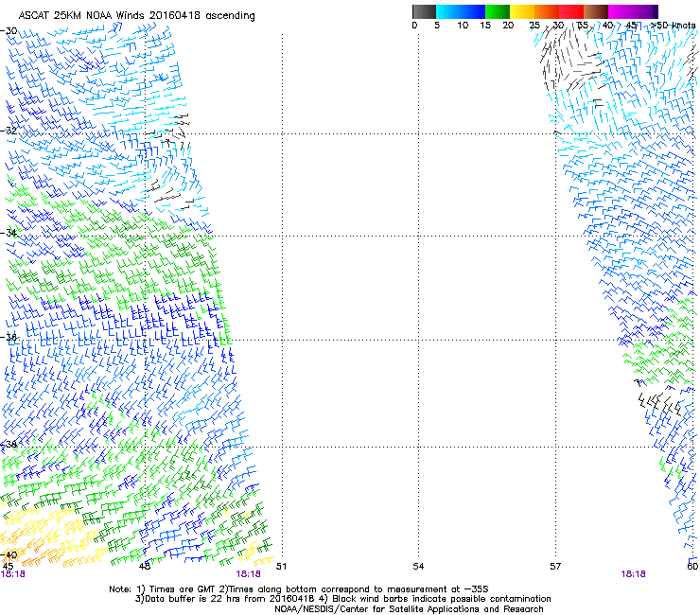Click the note 'Data buffer is 22 hrs from 20160418'
Viewport: 700px width, 615px height.
coord(225,599)
